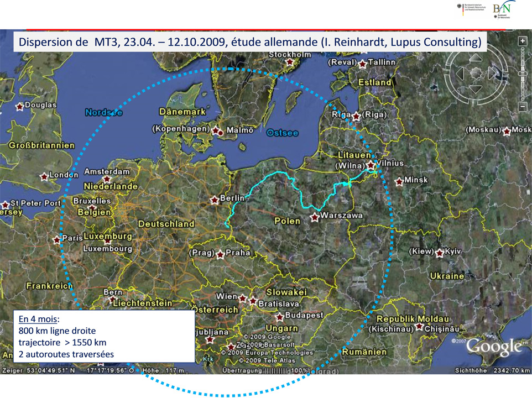
Task: Select the Budapest star placemark
Action: pyautogui.click(x=279, y=317)
